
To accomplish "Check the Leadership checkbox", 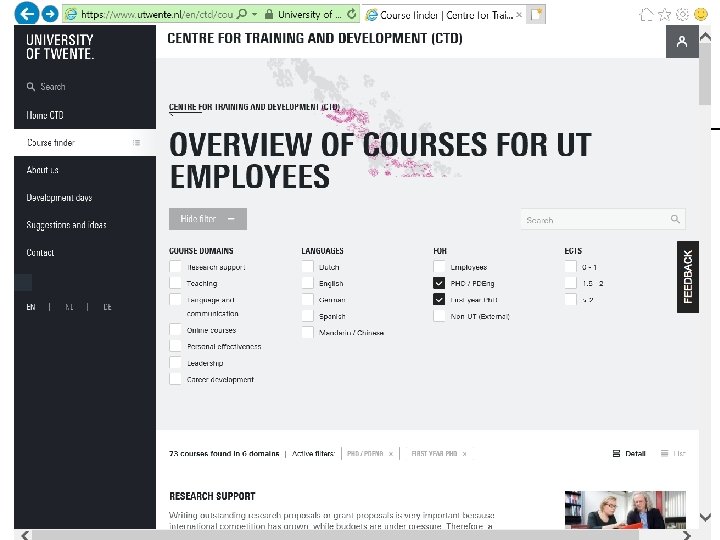I will 175,363.
